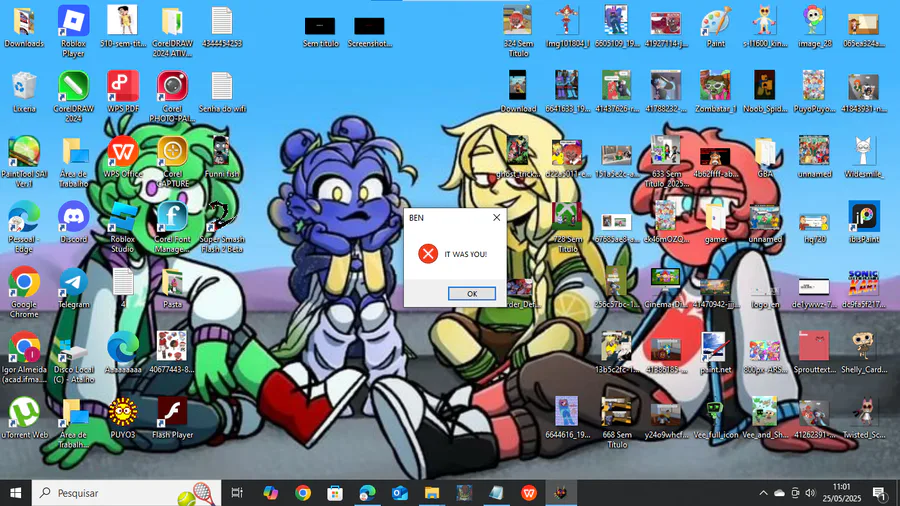Open Microsoft Store from taskbar
The height and width of the screenshot is (506, 900).
[x=335, y=493]
